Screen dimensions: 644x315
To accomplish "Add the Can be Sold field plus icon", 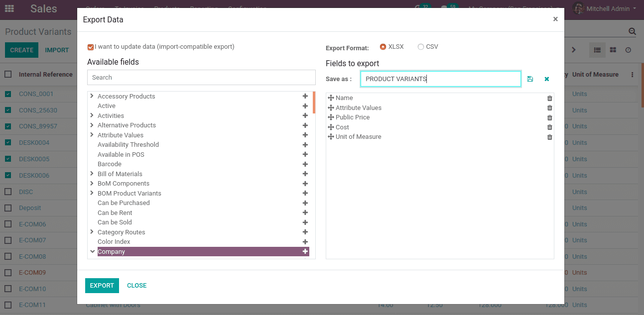I will (x=305, y=222).
